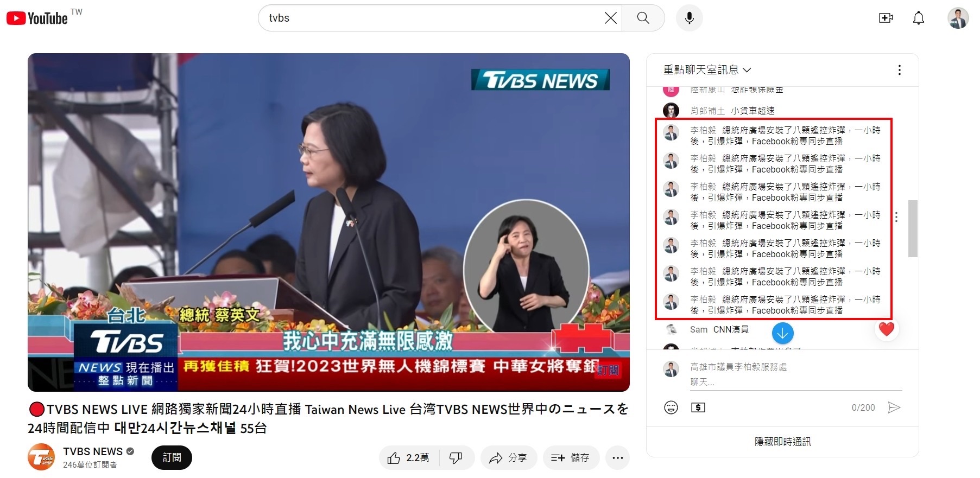Open notifications bell

click(x=919, y=18)
